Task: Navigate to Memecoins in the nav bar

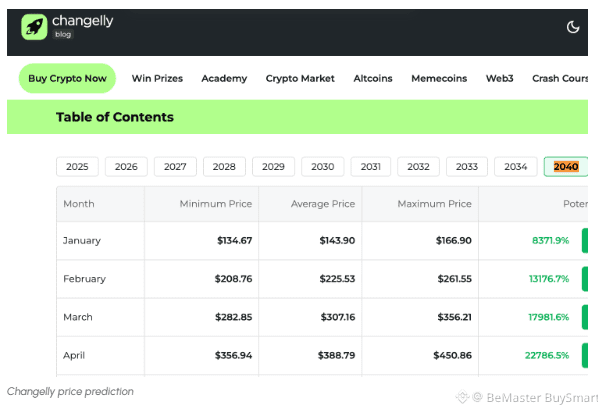Action: tap(439, 78)
